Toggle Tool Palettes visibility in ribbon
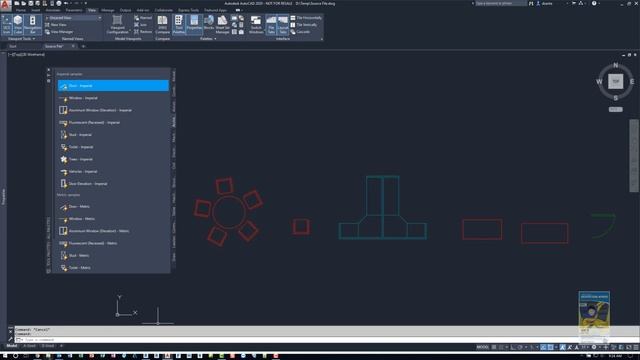Screen dimensions: 640x360 click(x=179, y=25)
